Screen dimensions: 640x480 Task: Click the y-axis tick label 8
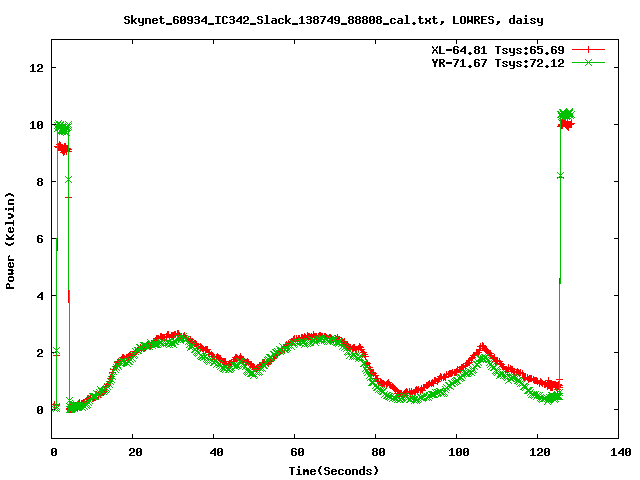(x=40, y=182)
